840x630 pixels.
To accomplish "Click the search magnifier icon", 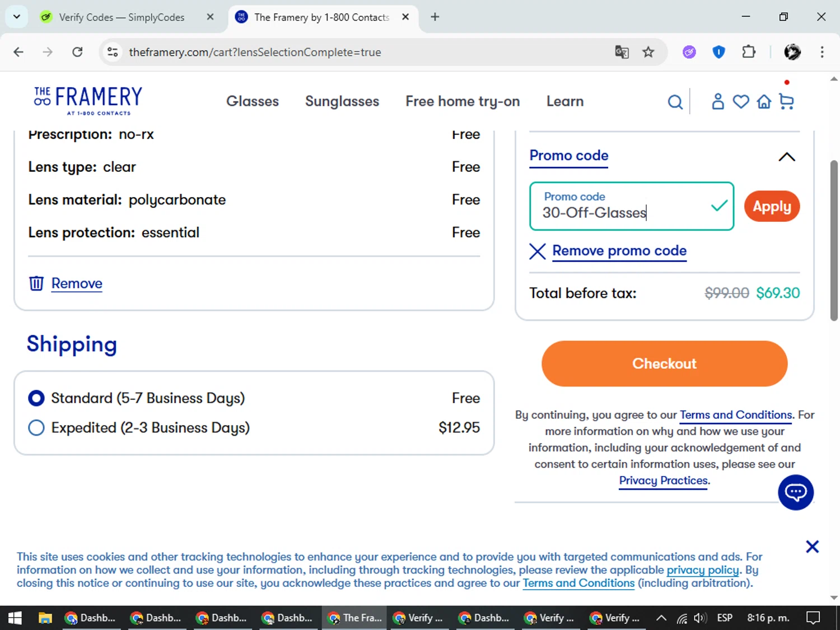I will click(x=675, y=102).
